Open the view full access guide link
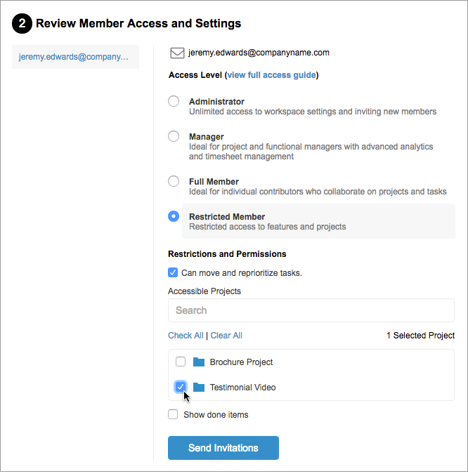This screenshot has height=476, width=468. click(x=271, y=75)
